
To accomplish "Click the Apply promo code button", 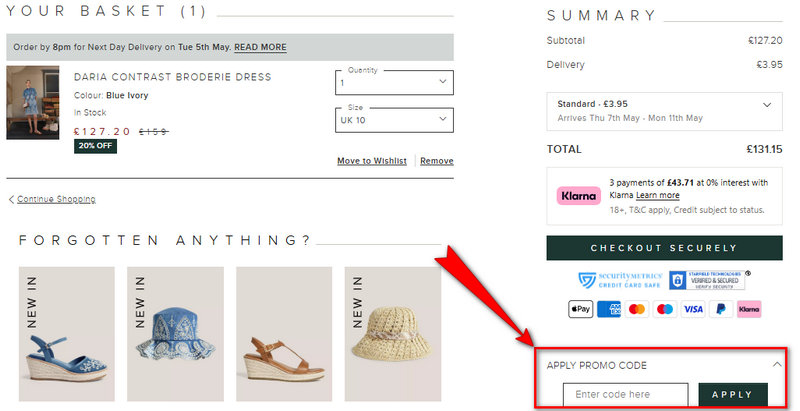I will point(733,395).
